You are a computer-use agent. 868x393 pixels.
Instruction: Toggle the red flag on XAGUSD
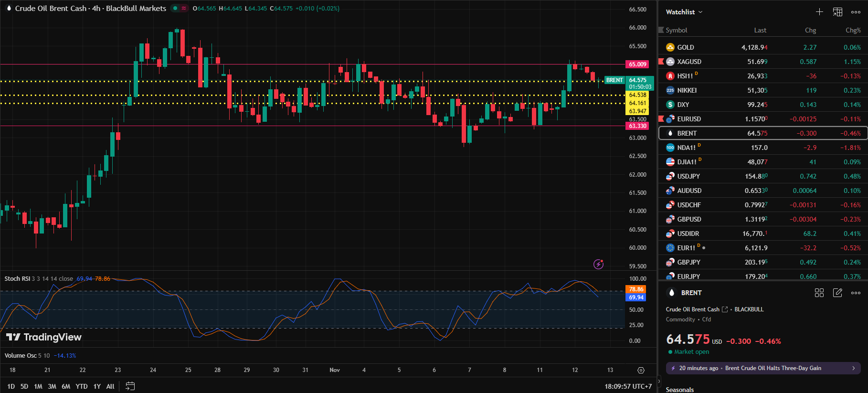coord(661,61)
